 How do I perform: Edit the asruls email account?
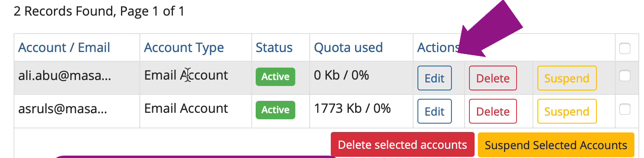click(x=434, y=111)
